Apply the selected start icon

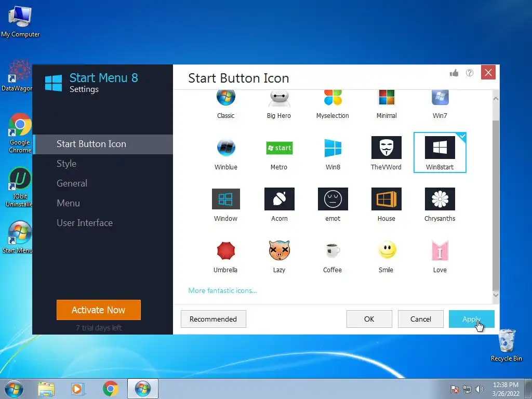(x=472, y=319)
